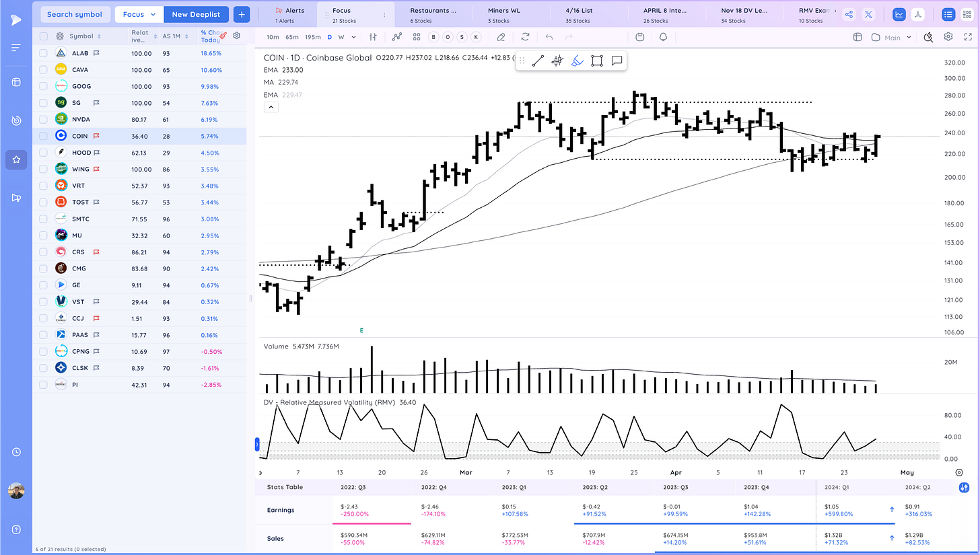Click the undo arrow icon

point(549,37)
